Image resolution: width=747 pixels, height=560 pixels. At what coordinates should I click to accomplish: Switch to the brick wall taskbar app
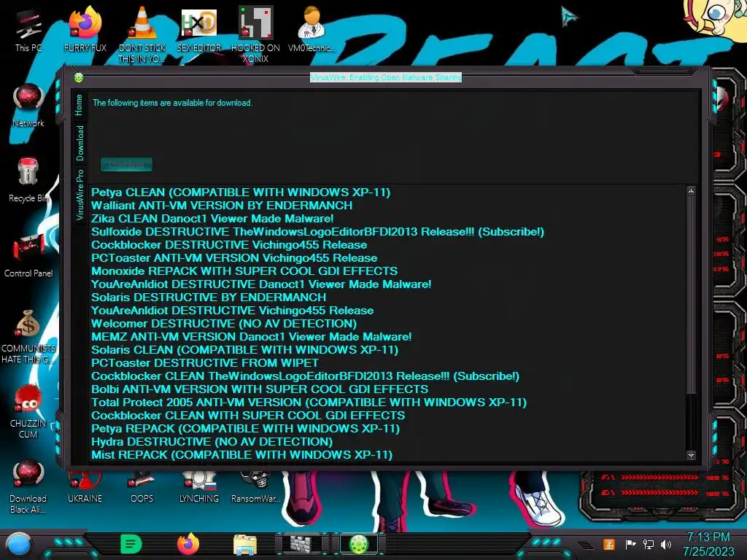click(x=301, y=544)
